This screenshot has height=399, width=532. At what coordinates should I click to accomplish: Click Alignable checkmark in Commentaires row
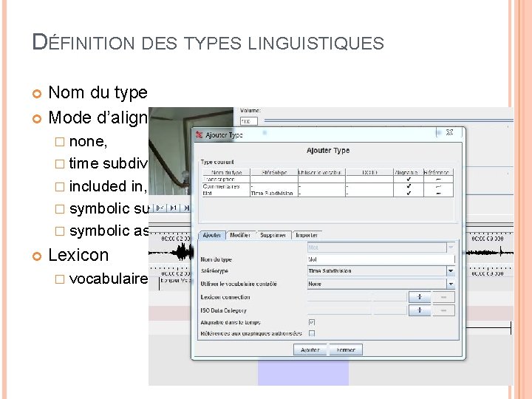pyautogui.click(x=409, y=186)
